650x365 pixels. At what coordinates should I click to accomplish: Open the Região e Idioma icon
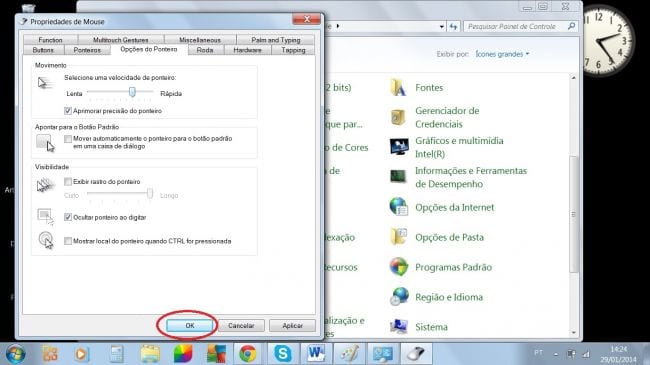pos(399,297)
